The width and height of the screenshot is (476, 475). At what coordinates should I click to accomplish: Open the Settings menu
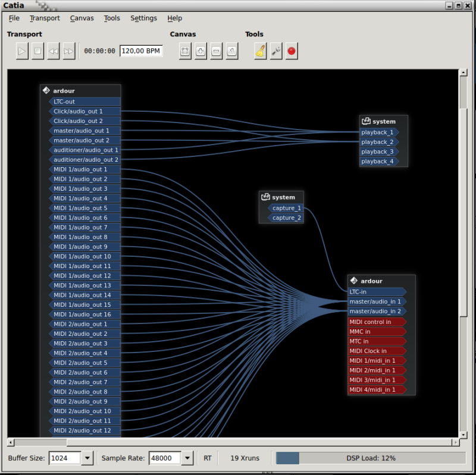click(143, 18)
